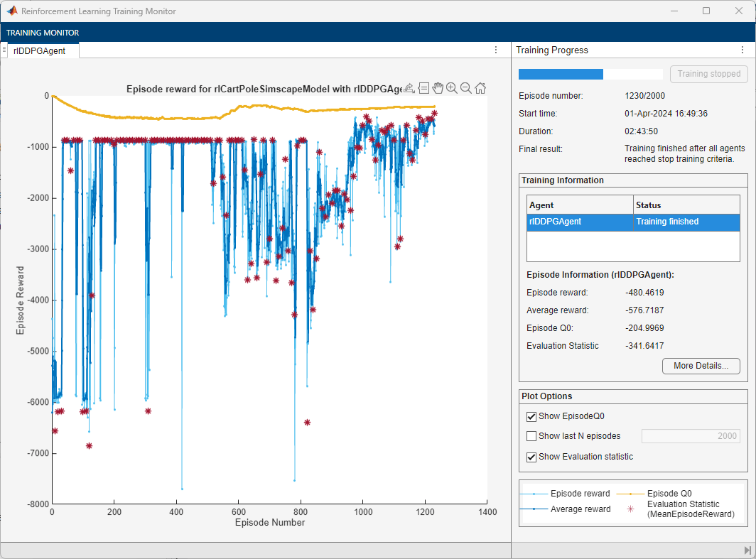Image resolution: width=756 pixels, height=559 pixels.
Task: Click the Training stopped button
Action: click(x=708, y=74)
